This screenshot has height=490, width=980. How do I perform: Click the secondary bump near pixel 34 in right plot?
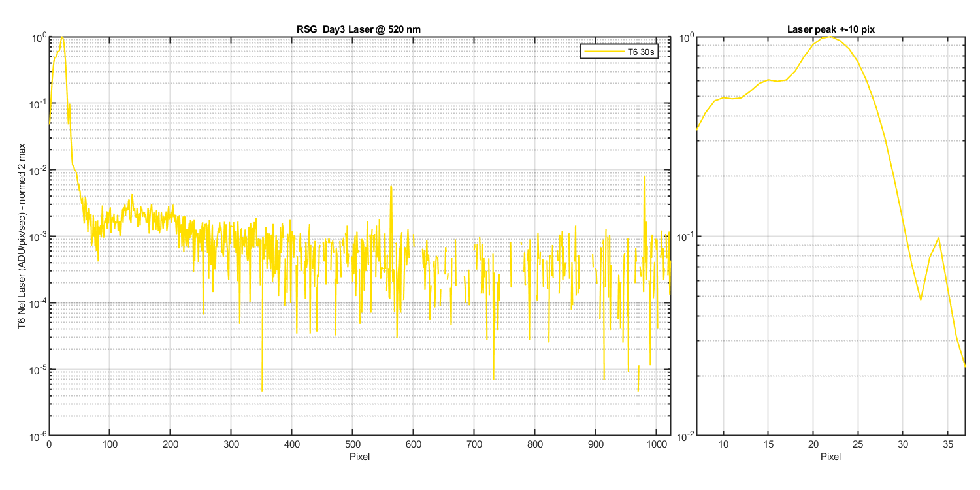point(938,238)
